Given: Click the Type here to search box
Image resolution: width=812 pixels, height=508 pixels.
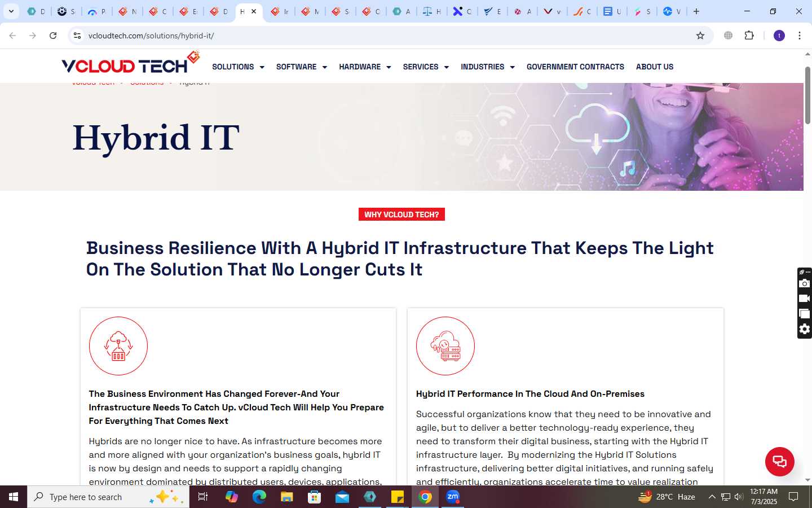Looking at the screenshot, I should pos(108,497).
